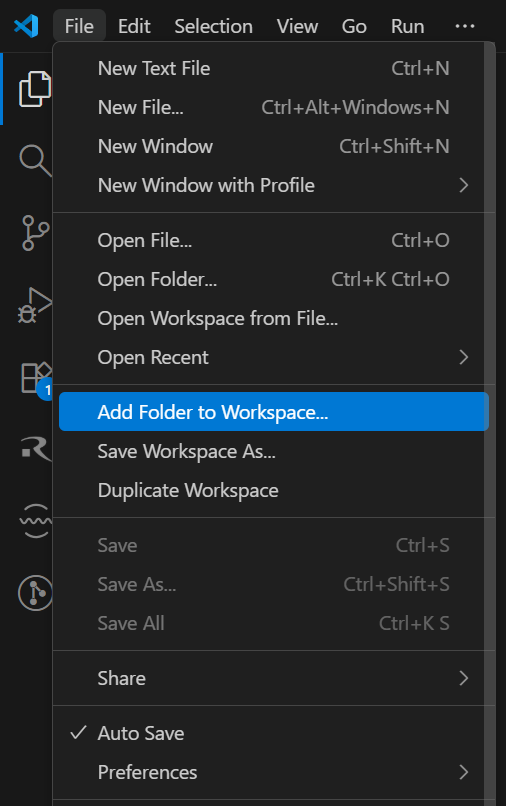This screenshot has height=806, width=506.
Task: Select Add Folder to Workspace...
Action: [x=274, y=412]
